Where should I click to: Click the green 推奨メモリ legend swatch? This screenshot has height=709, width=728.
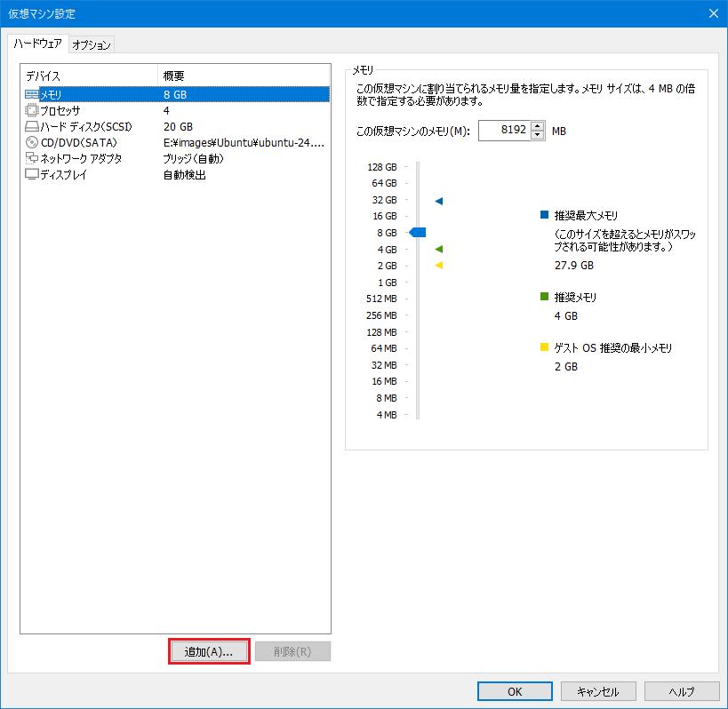point(545,296)
